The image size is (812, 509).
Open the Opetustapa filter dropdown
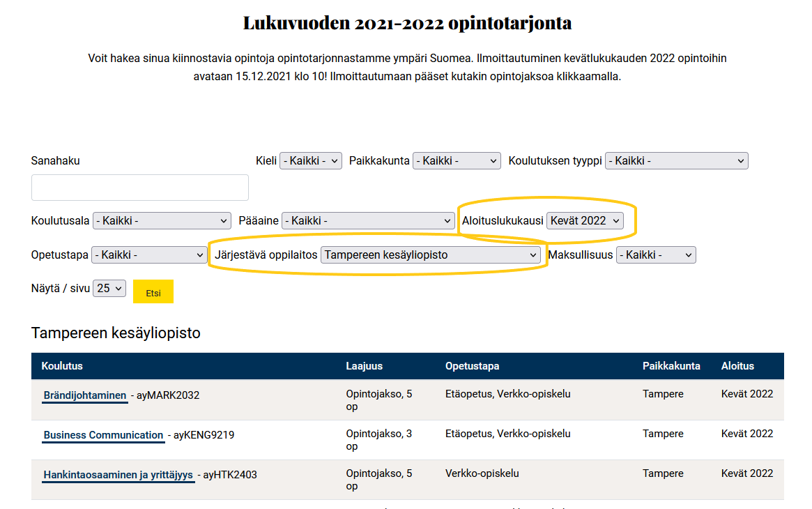149,255
